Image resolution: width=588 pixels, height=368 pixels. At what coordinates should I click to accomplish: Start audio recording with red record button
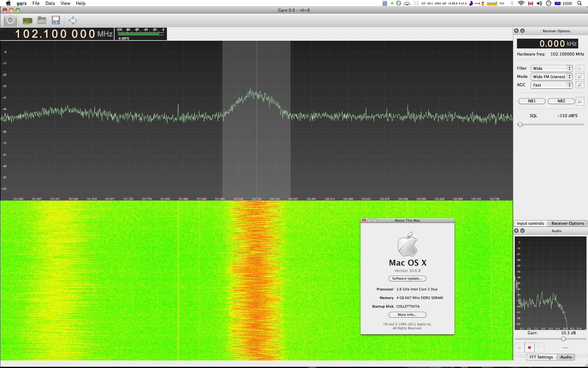click(x=529, y=347)
